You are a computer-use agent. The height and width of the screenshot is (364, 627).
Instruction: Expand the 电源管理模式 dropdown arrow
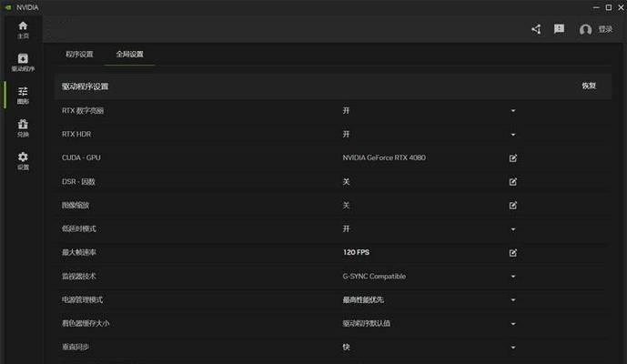click(513, 300)
